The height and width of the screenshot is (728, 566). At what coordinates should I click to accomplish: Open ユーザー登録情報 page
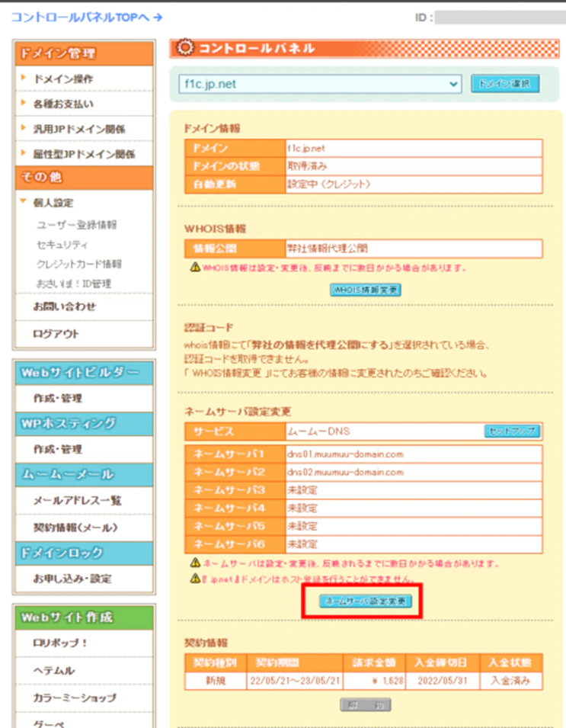point(76,225)
